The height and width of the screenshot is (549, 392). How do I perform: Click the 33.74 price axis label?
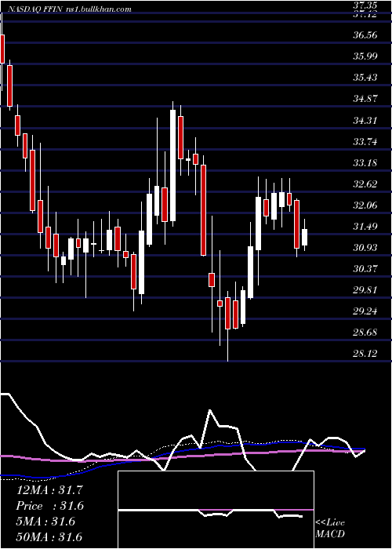point(365,141)
